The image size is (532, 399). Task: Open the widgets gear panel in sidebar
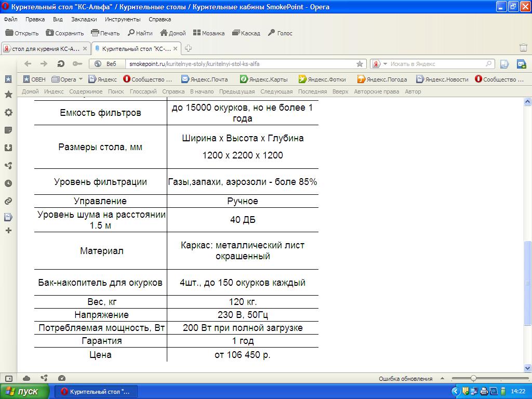(8, 113)
